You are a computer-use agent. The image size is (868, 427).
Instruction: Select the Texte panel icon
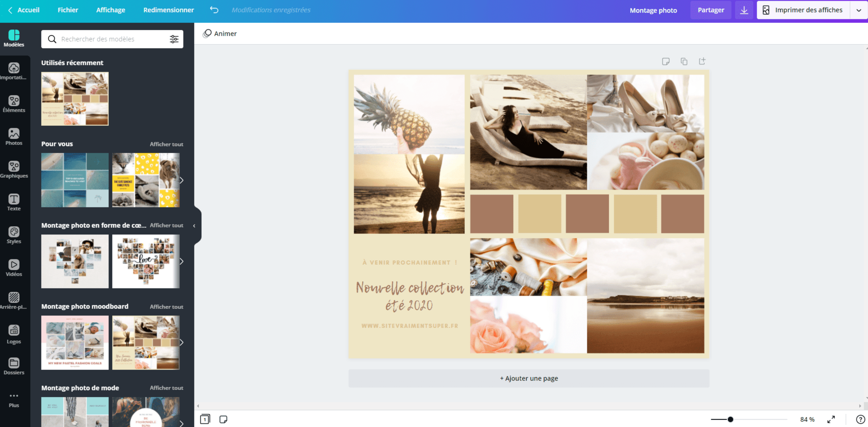tap(14, 202)
